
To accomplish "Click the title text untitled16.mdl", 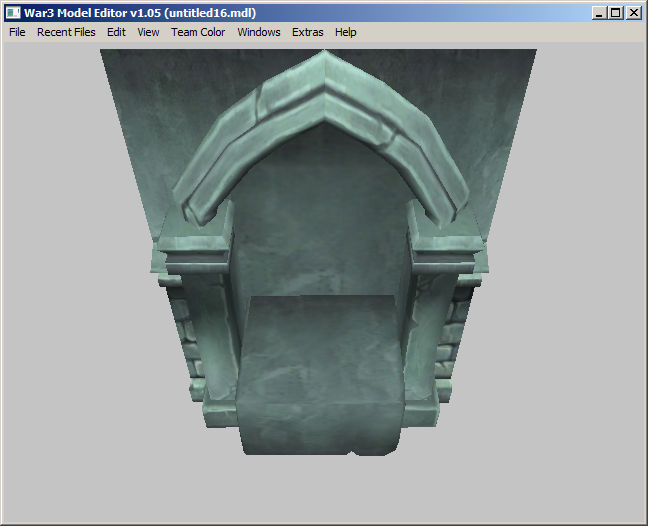I will pyautogui.click(x=210, y=13).
